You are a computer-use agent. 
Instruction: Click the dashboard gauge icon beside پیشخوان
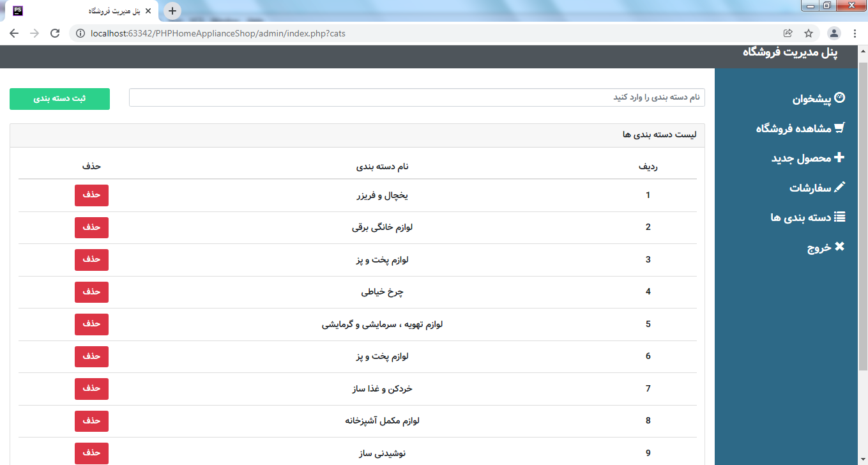839,98
